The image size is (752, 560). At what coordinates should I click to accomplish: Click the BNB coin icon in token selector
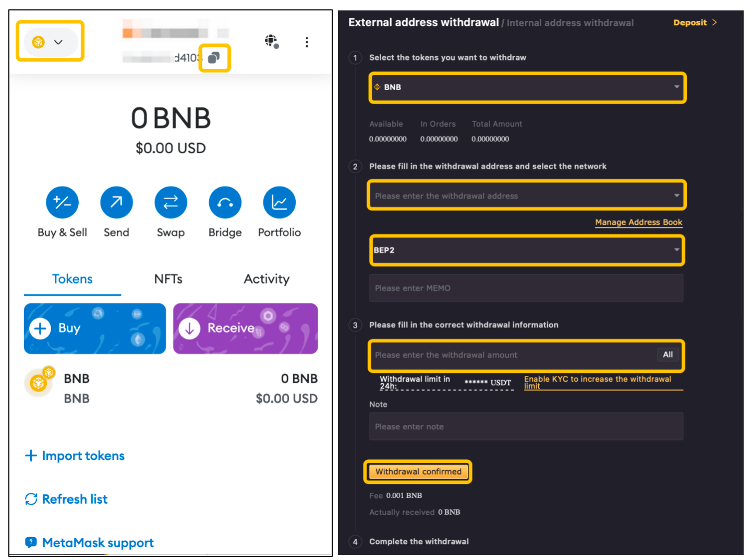point(377,87)
